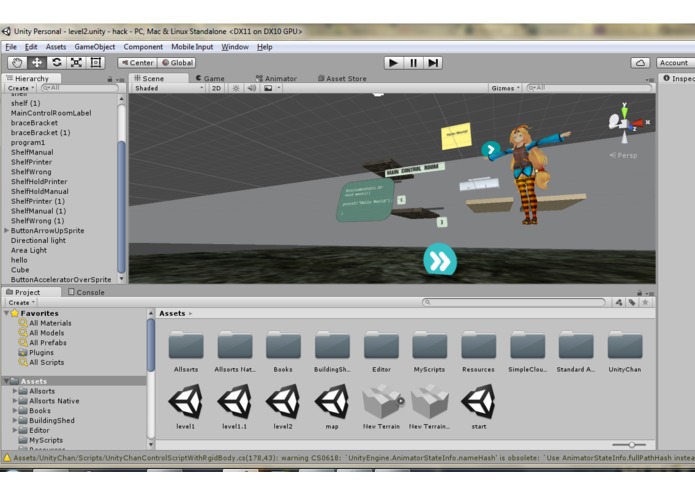Select the Move tool

[37, 63]
